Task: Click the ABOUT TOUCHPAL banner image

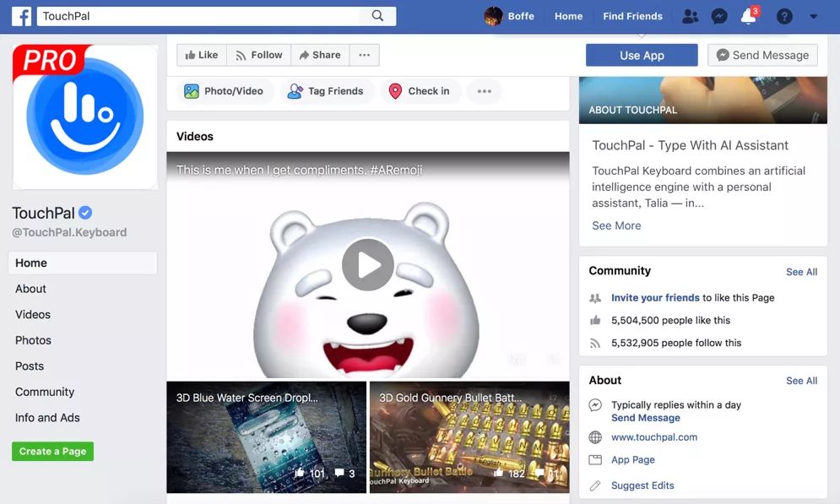Action: 703,100
